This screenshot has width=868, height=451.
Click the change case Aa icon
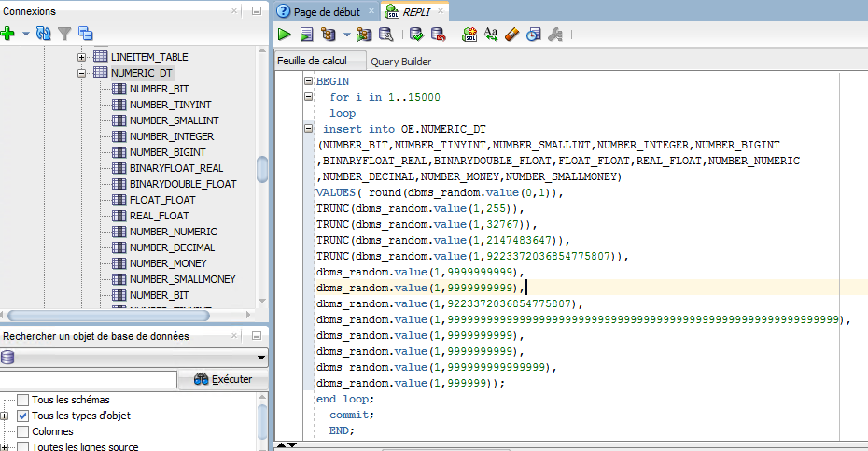[490, 35]
